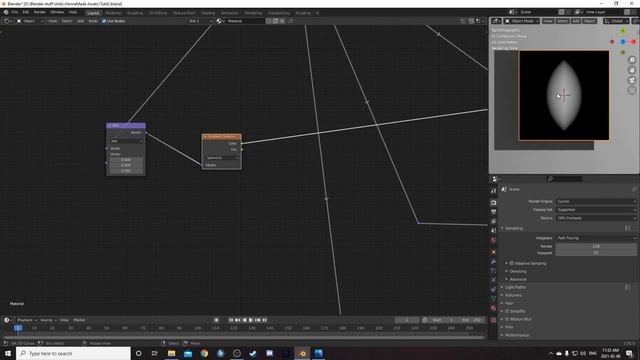Image resolution: width=640 pixels, height=360 pixels.
Task: Enable the Motion Blur checkbox
Action: point(507,319)
